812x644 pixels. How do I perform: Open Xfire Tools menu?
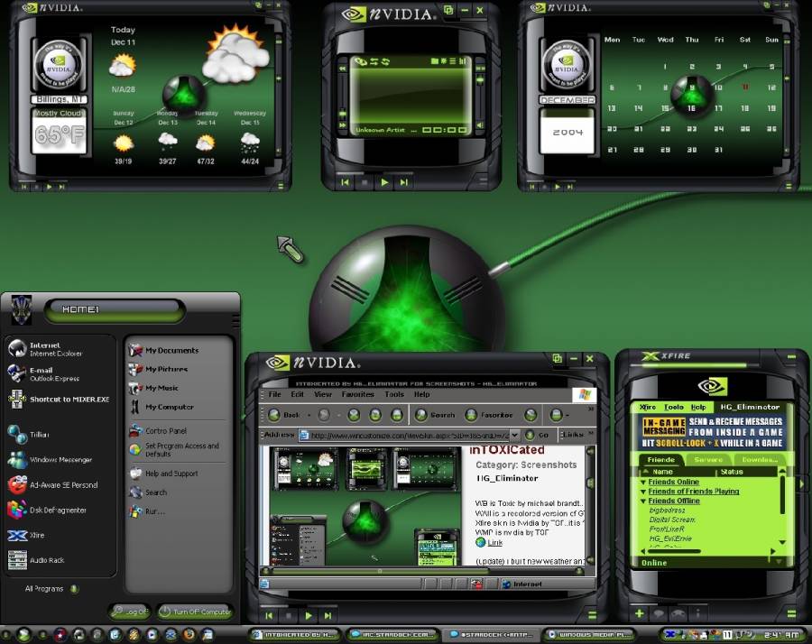tap(674, 407)
